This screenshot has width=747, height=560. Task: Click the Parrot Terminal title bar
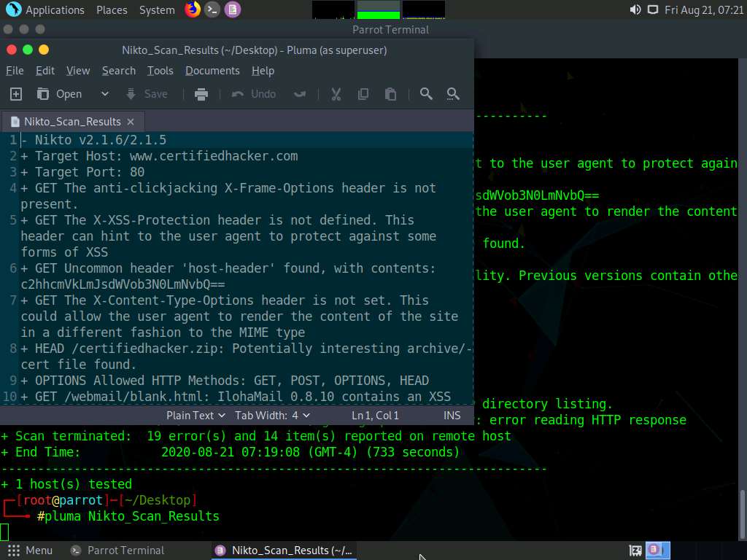coord(390,29)
